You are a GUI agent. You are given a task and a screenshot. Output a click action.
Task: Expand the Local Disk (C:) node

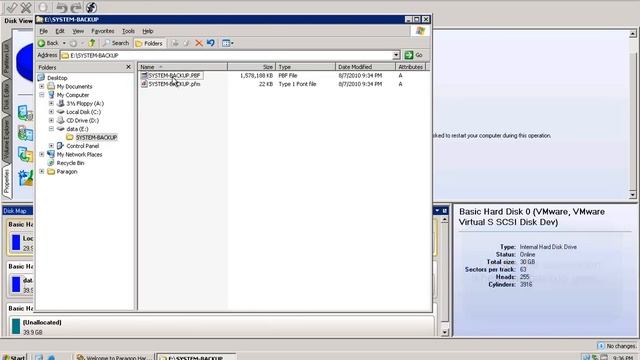[x=51, y=112]
